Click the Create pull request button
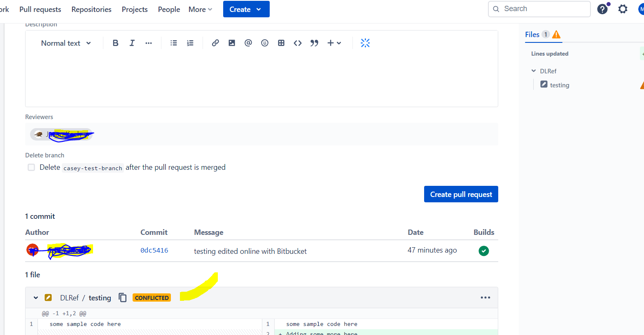This screenshot has width=644, height=335. 461,194
